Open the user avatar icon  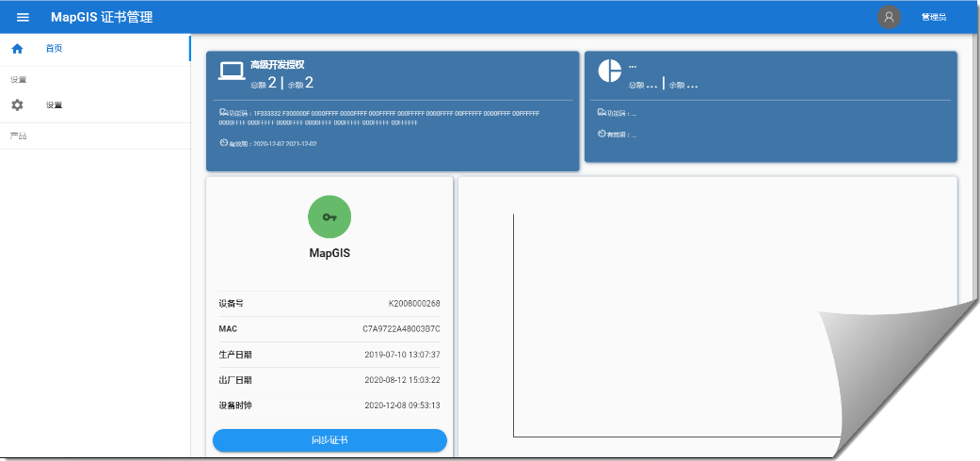point(889,17)
